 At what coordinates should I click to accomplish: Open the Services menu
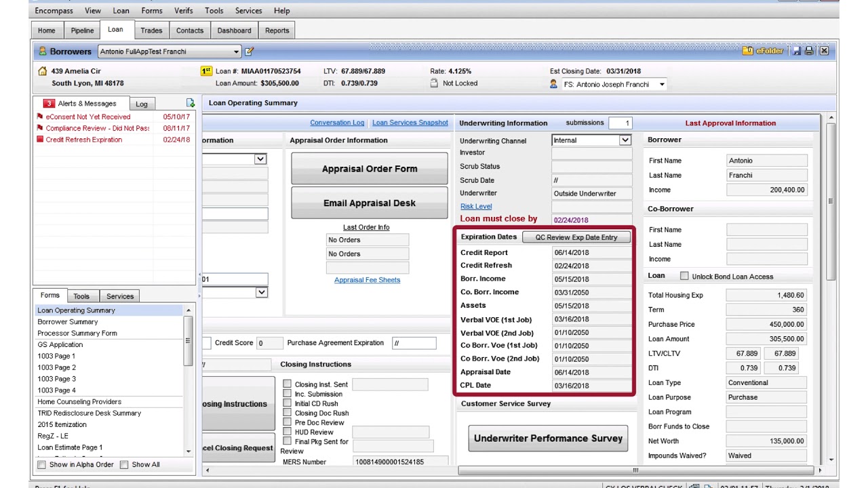248,11
